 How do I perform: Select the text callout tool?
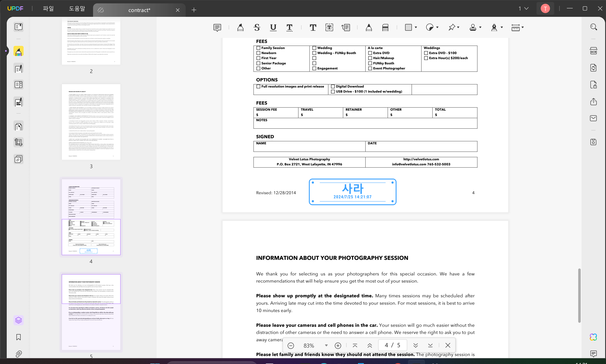(346, 28)
